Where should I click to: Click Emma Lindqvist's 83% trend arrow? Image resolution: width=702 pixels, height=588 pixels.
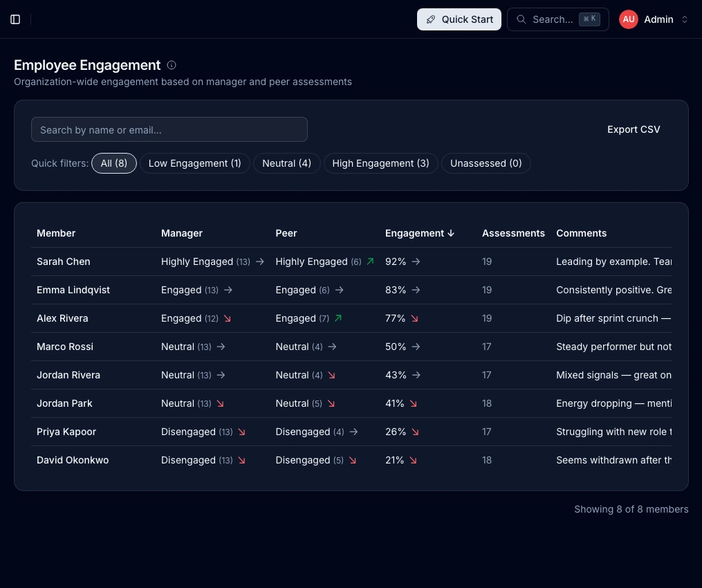tap(416, 290)
